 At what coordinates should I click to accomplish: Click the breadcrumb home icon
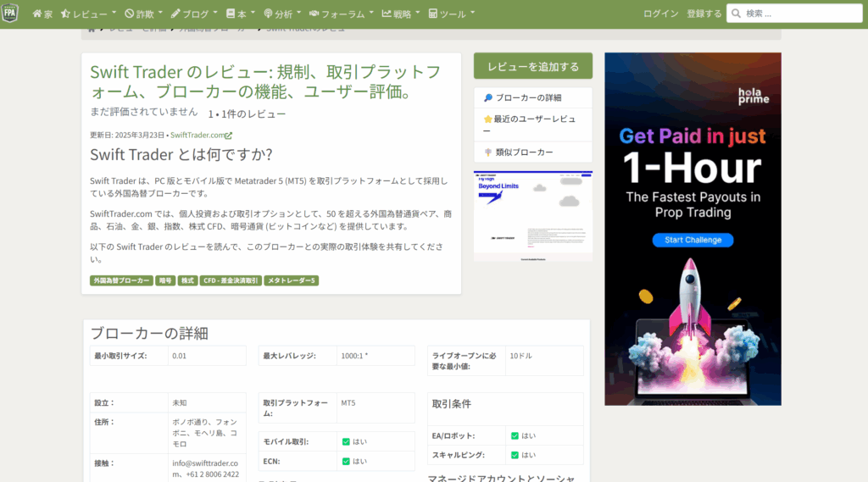click(x=92, y=29)
